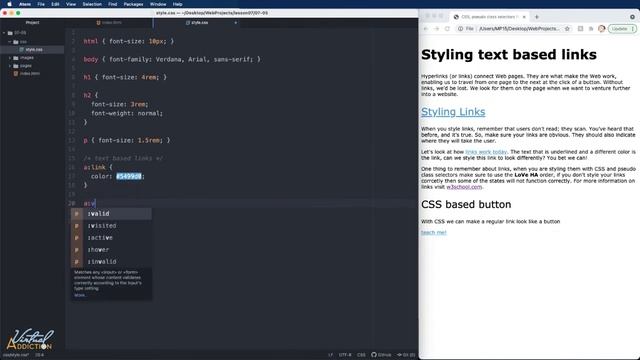Expand the images folder in tree
Screen dimensions: 640x360
tap(10, 58)
